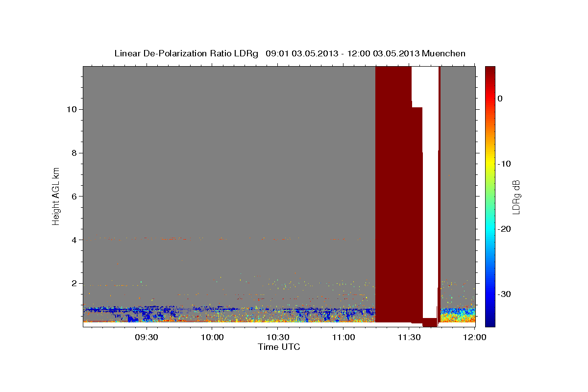This screenshot has width=588, height=392.
Task: Click the 'LDRg dB' colorbar label
Action: coord(516,196)
